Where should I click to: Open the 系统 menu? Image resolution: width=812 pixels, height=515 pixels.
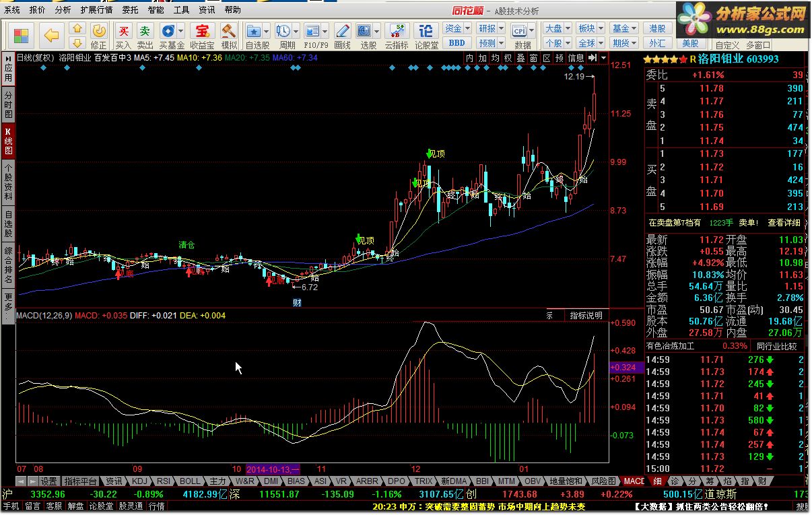coord(12,10)
